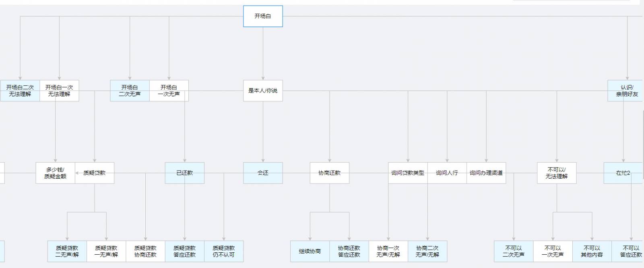This screenshot has width=644, height=268.
Task: Select the 协商还款 node in the middle row
Action: pyautogui.click(x=329, y=173)
